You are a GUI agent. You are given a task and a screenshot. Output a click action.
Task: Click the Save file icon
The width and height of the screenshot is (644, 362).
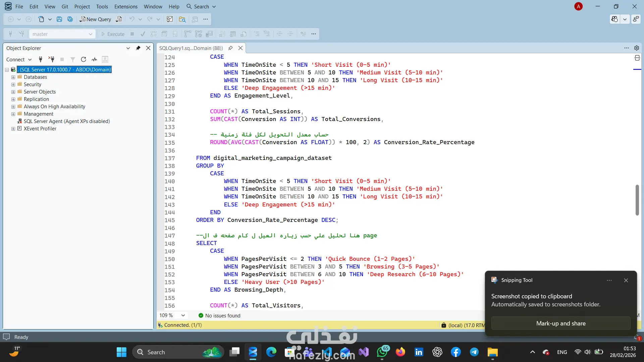pyautogui.click(x=59, y=19)
